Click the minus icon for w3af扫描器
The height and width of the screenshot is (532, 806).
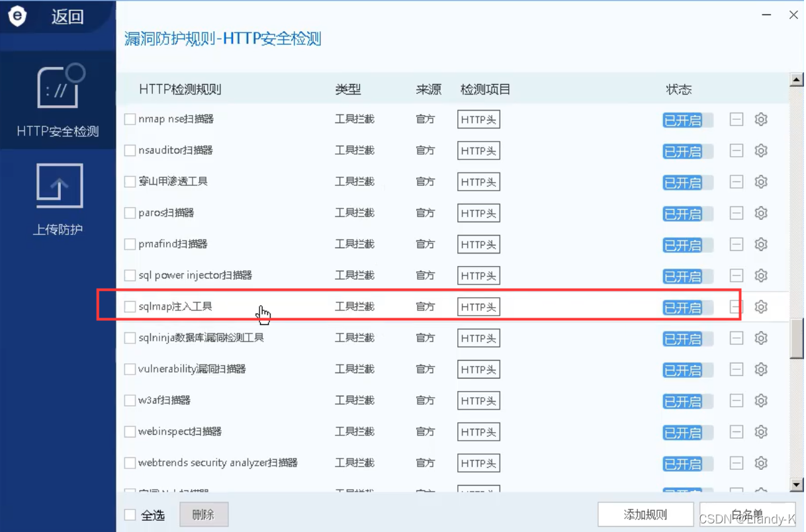(737, 400)
